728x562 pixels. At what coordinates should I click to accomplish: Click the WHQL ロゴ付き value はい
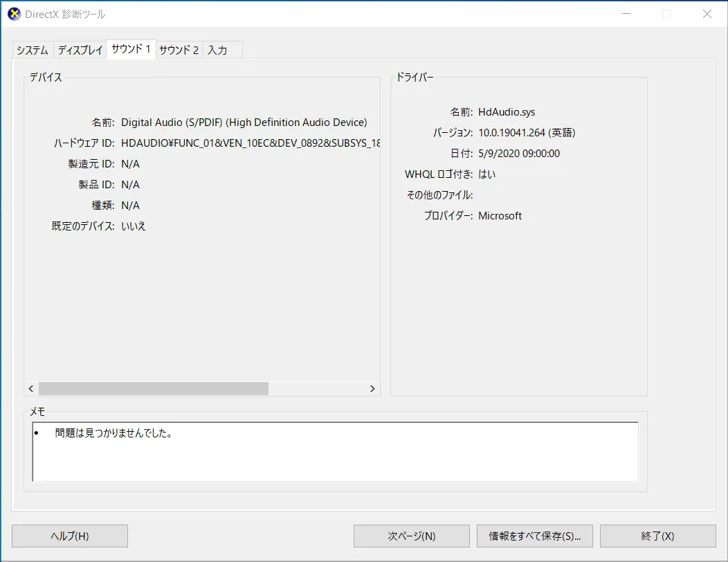[x=487, y=174]
